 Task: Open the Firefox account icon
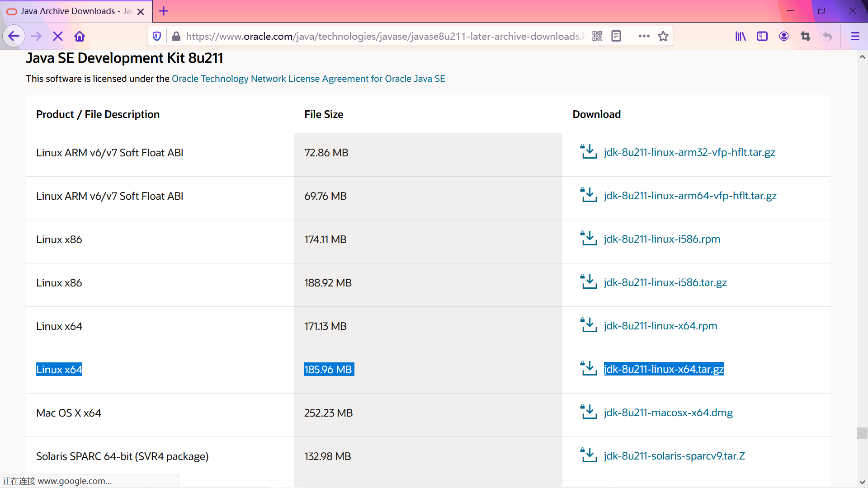(784, 36)
